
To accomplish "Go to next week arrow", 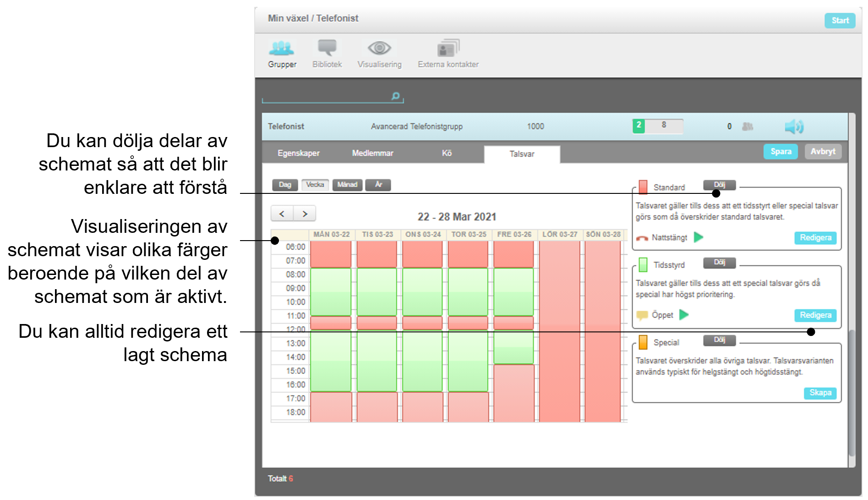I will pos(305,214).
